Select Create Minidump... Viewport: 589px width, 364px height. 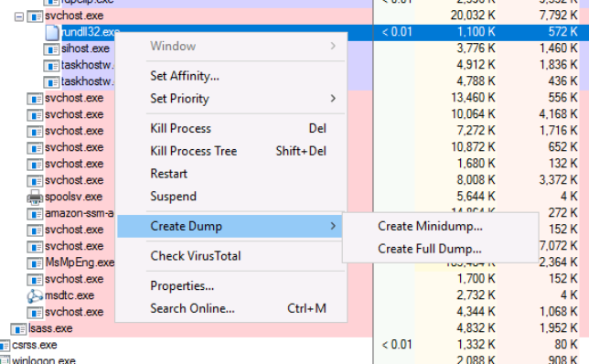[440, 227]
